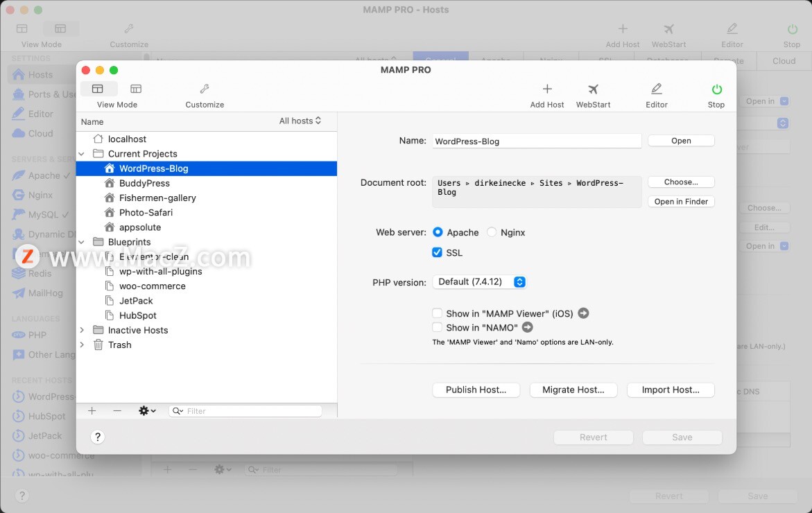Click the Add Host plus icon in front window

pos(547,89)
